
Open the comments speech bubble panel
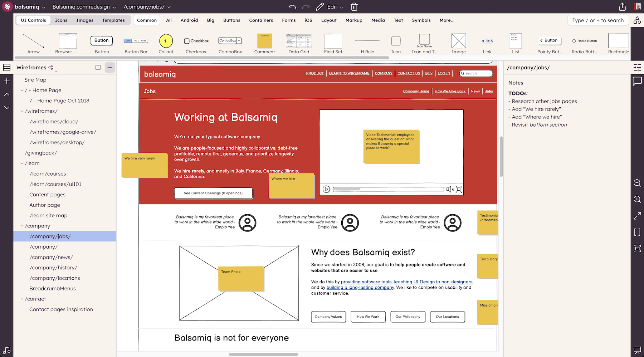(637, 82)
